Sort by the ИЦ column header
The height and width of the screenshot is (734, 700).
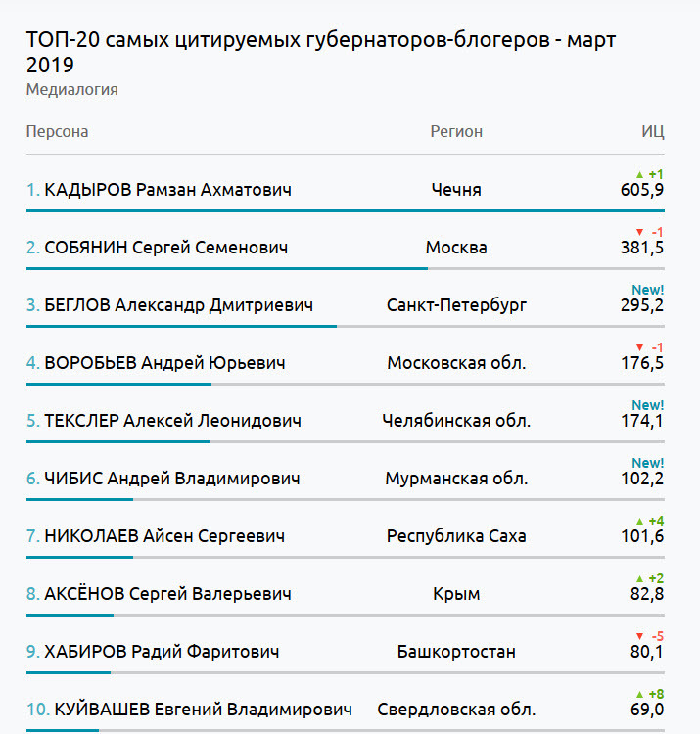pos(653,132)
